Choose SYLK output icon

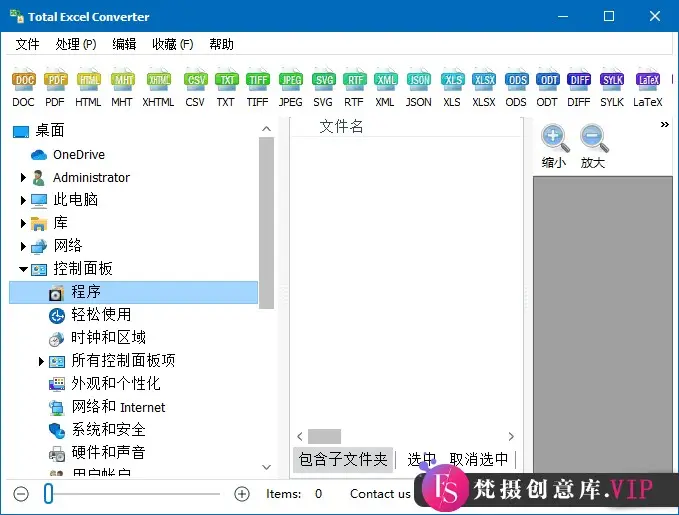(x=612, y=87)
